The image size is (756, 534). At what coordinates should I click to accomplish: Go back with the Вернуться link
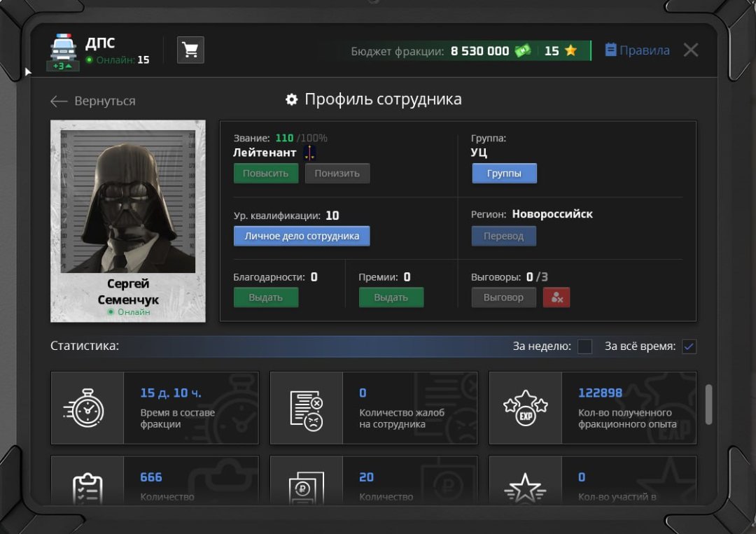pos(93,101)
